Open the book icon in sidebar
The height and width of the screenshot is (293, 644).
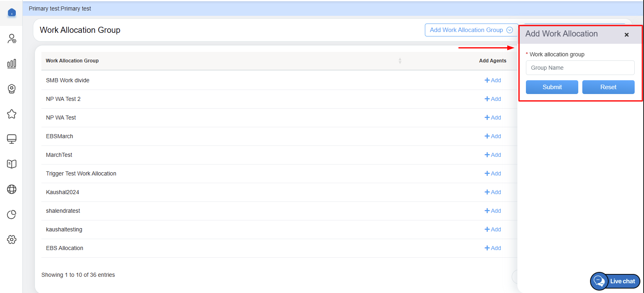[12, 164]
